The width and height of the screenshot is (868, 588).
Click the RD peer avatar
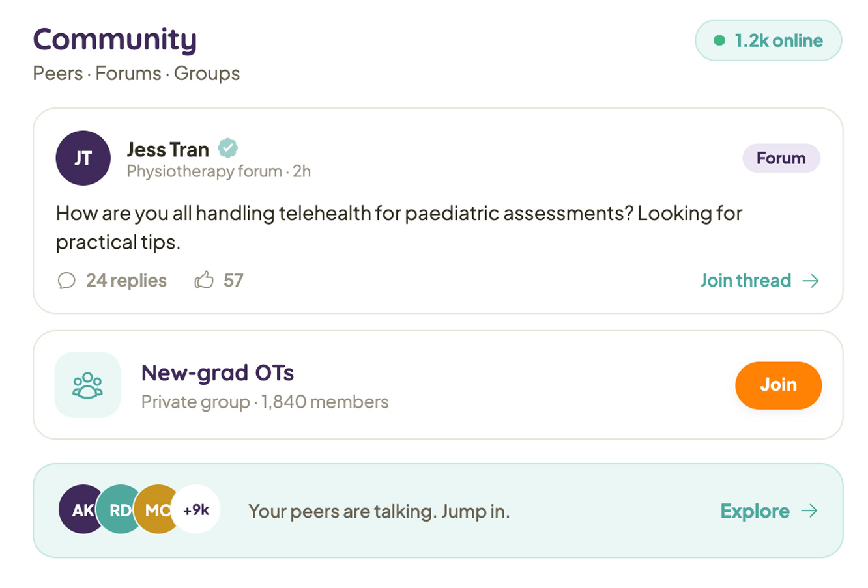click(x=119, y=510)
